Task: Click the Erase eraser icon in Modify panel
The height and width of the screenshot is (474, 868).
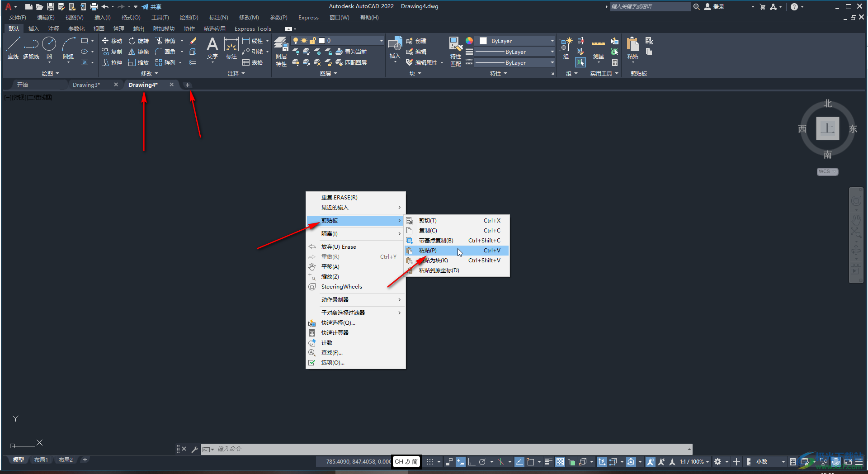Action: (193, 41)
